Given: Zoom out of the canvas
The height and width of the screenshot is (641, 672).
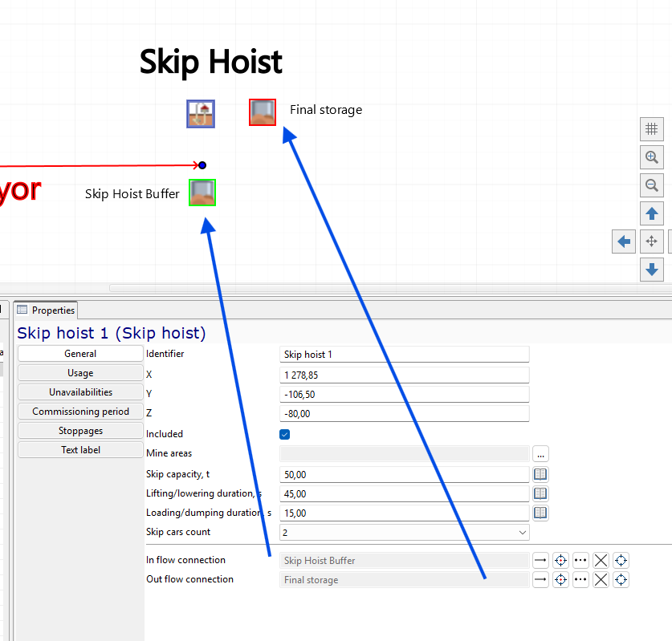Looking at the screenshot, I should point(651,185).
